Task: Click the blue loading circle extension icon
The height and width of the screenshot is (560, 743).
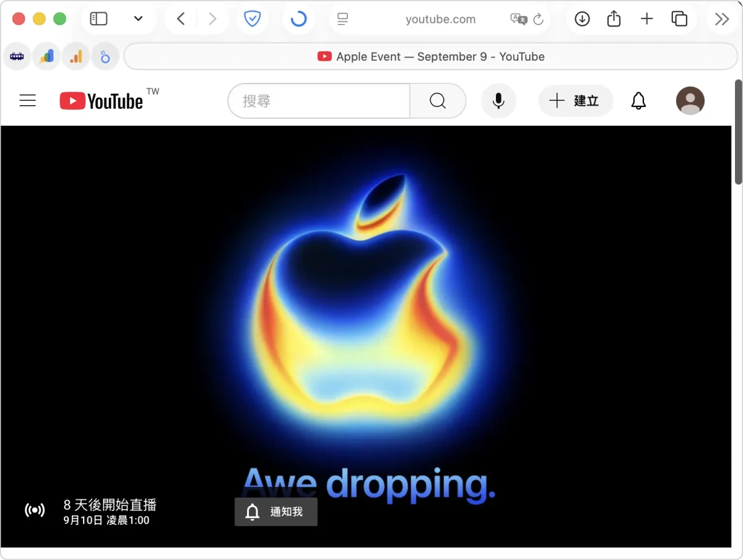Action: click(x=298, y=19)
